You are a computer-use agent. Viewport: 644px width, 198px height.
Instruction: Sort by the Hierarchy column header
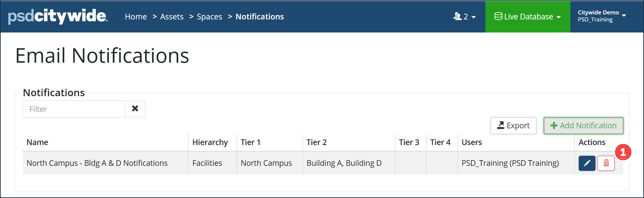(x=210, y=142)
